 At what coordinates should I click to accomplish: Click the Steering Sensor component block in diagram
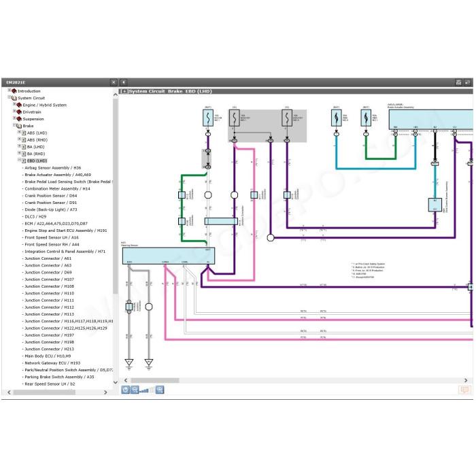[x=169, y=256]
